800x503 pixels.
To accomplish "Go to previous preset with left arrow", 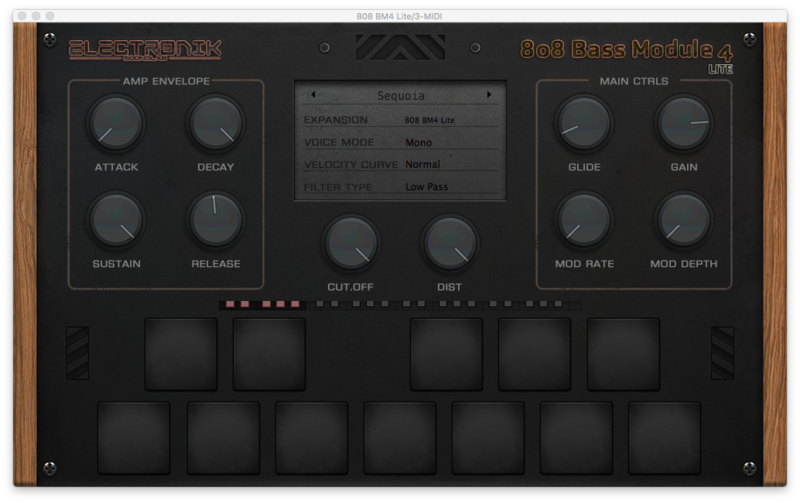I will pos(313,94).
